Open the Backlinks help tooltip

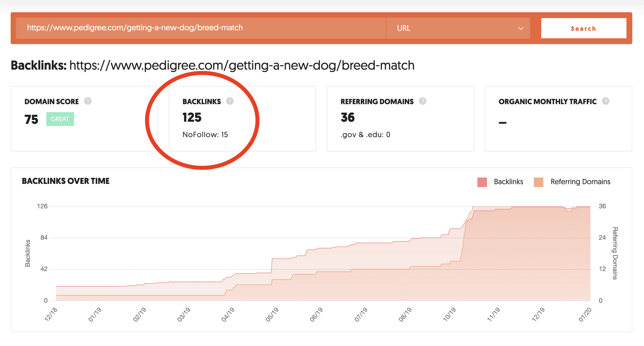click(230, 101)
